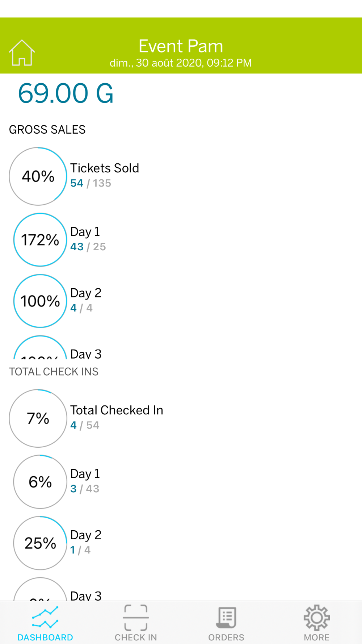The height and width of the screenshot is (644, 362).
Task: Select the 40% Tickets Sold circle
Action: pyautogui.click(x=38, y=176)
